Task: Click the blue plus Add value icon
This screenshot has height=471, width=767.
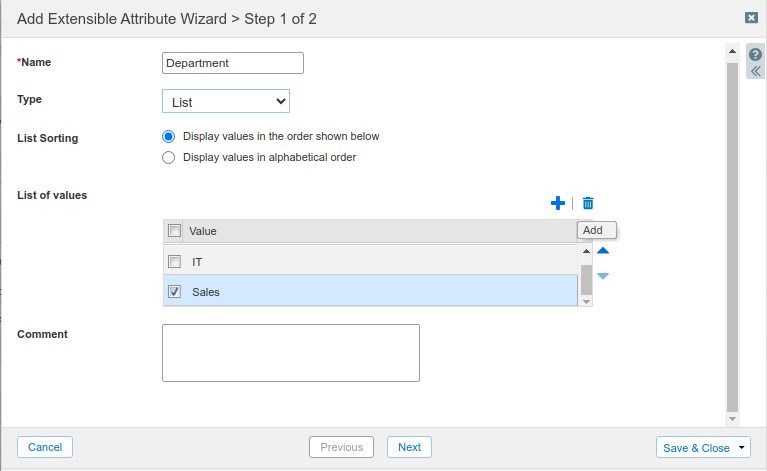Action: pyautogui.click(x=558, y=203)
